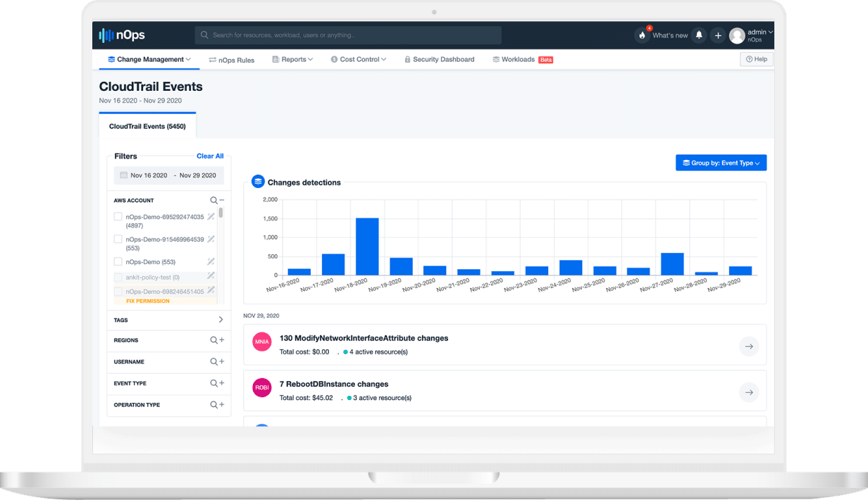This screenshot has width=868, height=500.
Task: Click "3 active resource(s)" text
Action: point(383,398)
